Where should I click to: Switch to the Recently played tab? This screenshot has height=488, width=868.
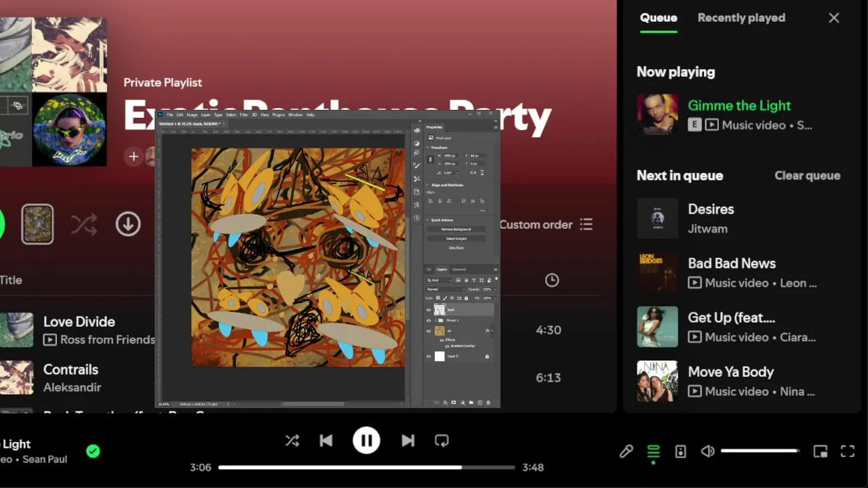point(741,18)
